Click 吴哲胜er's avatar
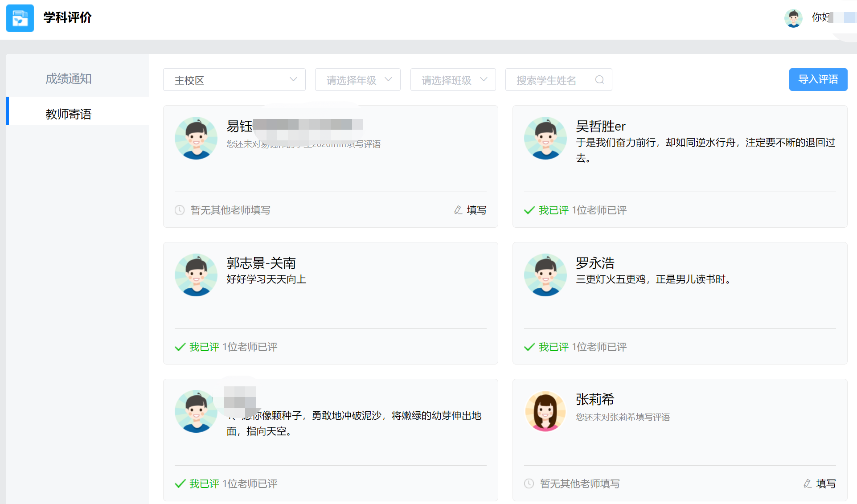This screenshot has width=857, height=504. click(545, 138)
